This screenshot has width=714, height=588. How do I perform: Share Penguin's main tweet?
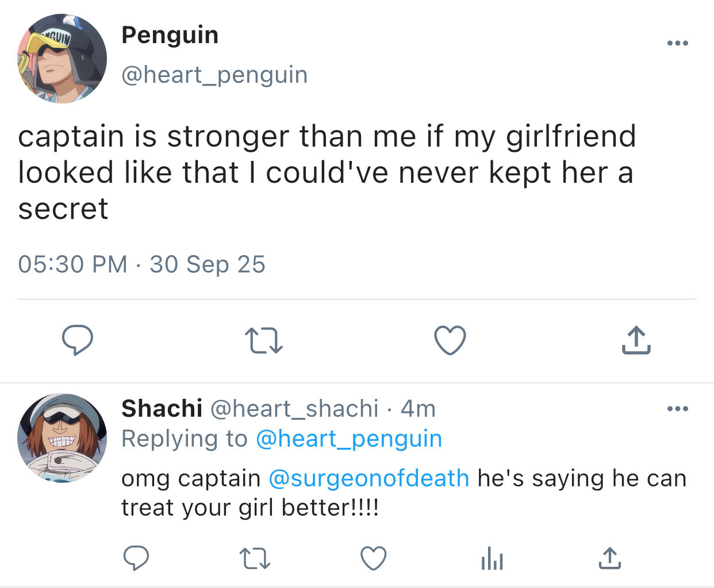[636, 340]
